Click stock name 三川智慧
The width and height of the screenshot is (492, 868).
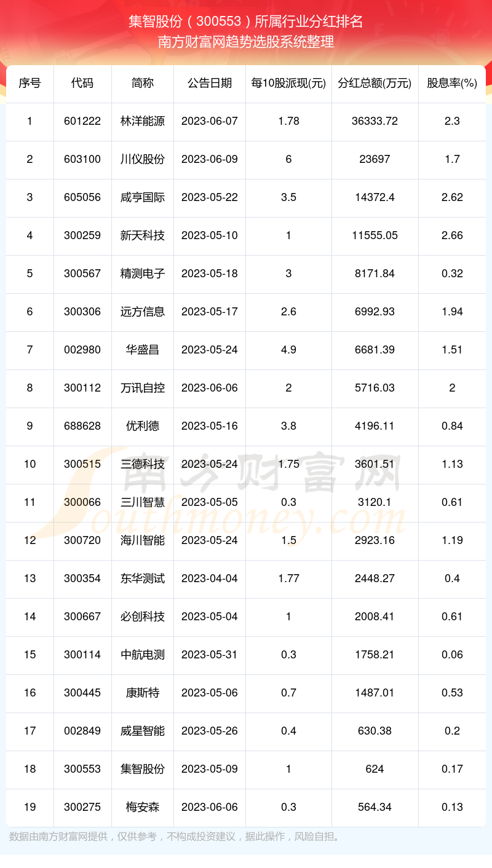tap(143, 502)
